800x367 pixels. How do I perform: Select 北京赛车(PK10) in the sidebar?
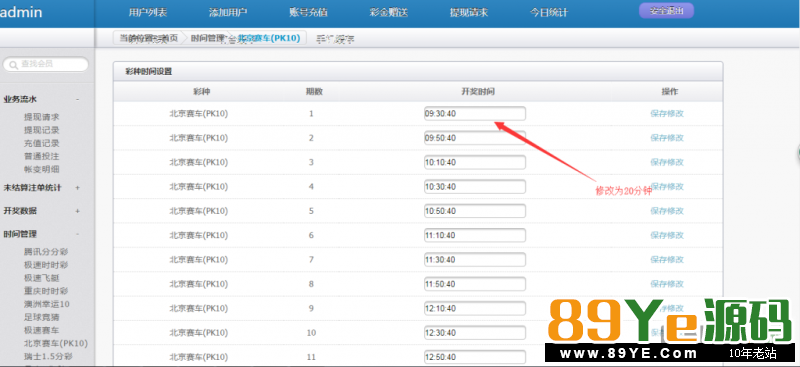56,344
